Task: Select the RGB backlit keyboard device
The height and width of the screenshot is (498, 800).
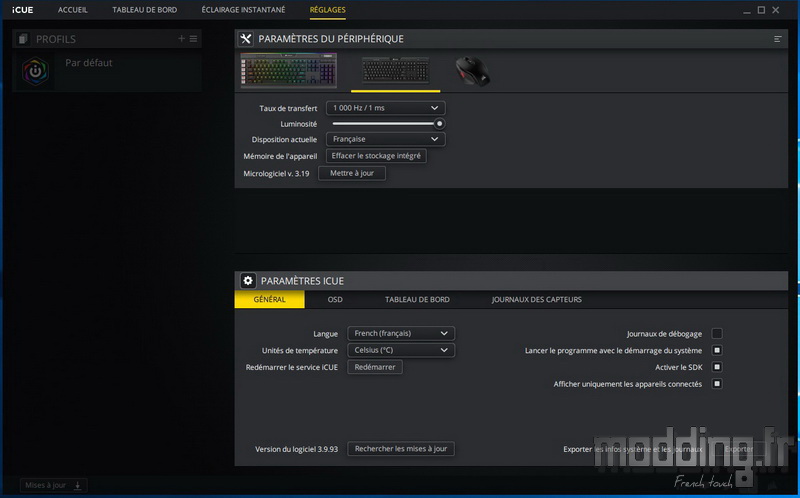Action: [x=289, y=70]
